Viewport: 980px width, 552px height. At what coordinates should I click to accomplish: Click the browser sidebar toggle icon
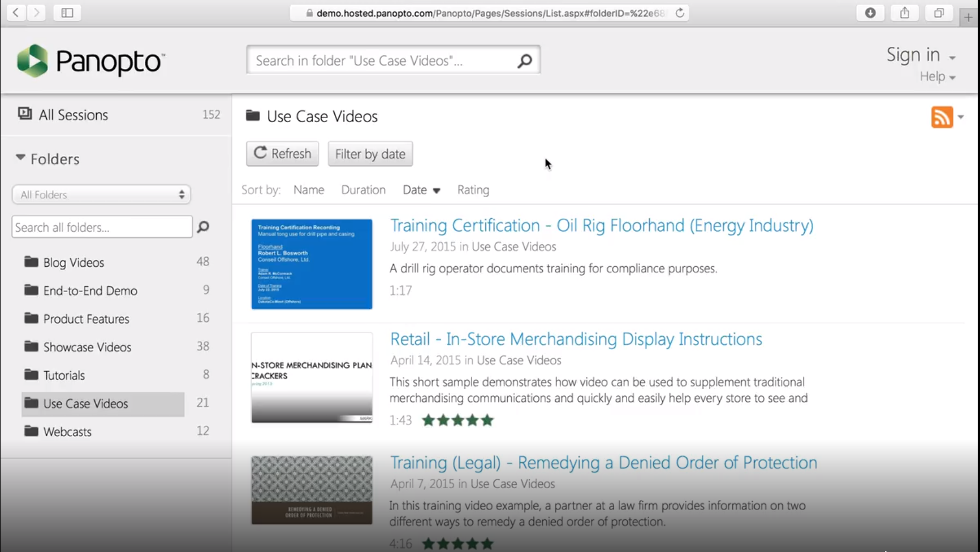67,12
